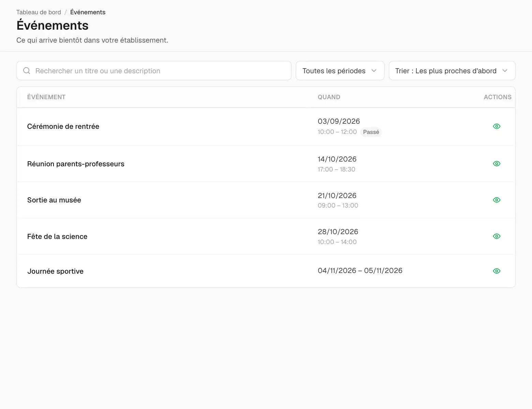
Task: Click the Passé status badge
Action: point(371,132)
